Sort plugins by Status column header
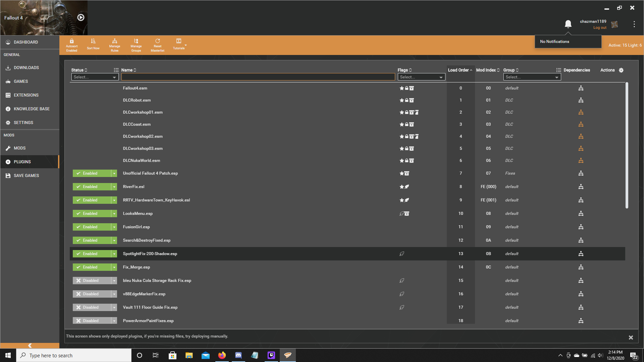 click(79, 70)
